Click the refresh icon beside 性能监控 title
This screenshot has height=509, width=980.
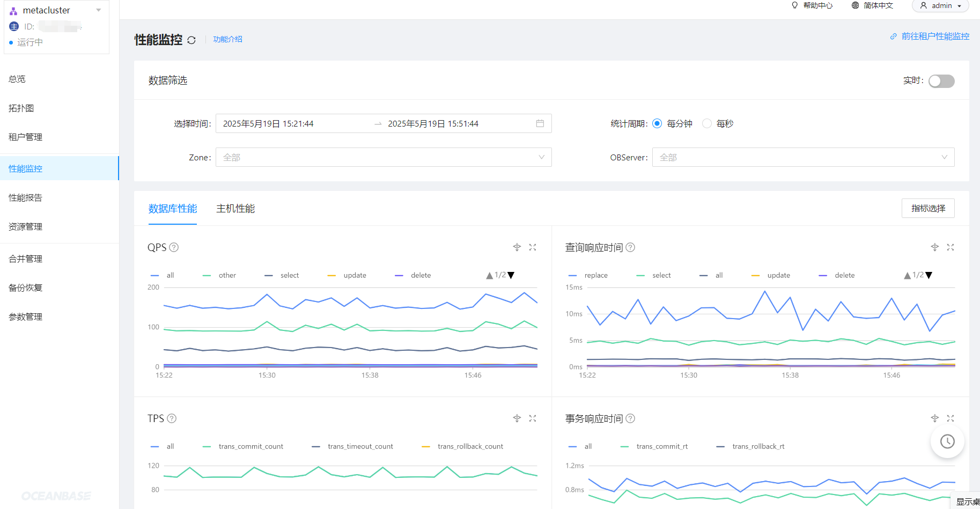pyautogui.click(x=191, y=40)
